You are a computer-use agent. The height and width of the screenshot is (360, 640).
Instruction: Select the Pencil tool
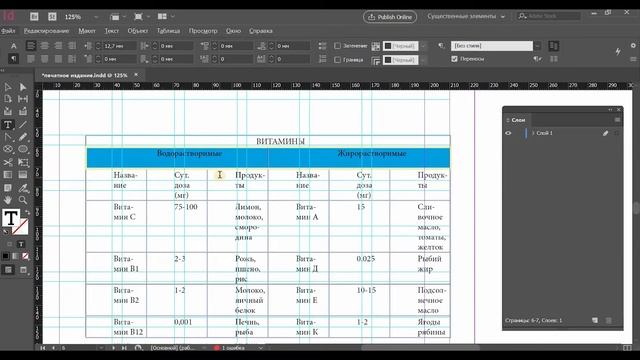coord(23,137)
